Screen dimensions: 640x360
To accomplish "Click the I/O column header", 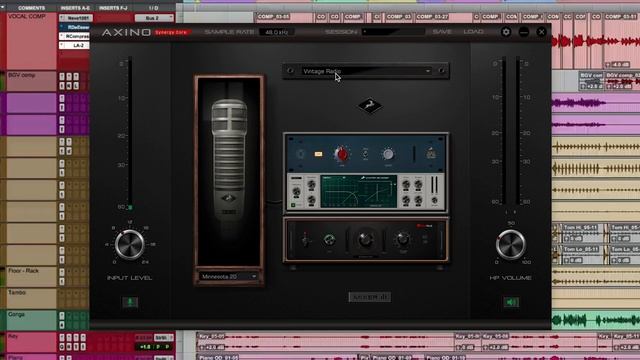I will pos(153,8).
